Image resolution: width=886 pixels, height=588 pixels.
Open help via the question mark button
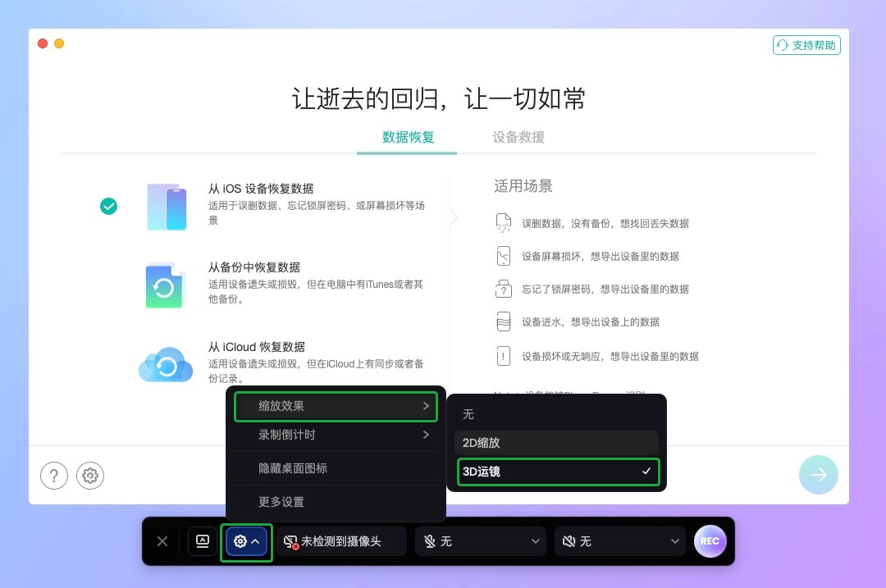coord(54,476)
